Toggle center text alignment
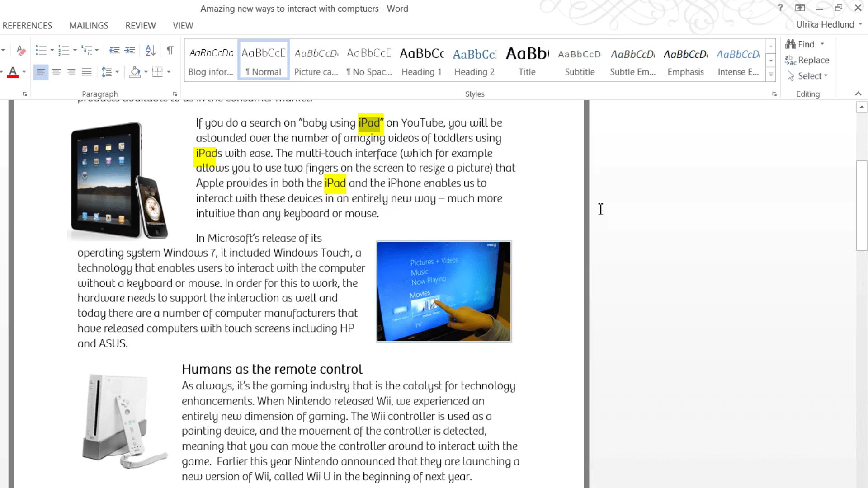Screen dimensions: 868x488 pos(56,72)
